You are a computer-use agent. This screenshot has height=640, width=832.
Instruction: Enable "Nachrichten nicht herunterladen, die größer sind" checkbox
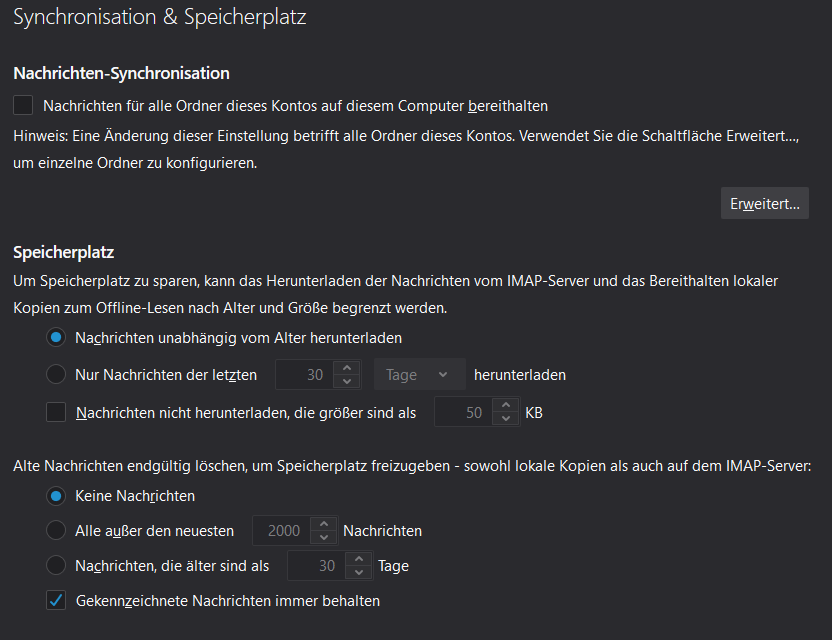(x=56, y=412)
